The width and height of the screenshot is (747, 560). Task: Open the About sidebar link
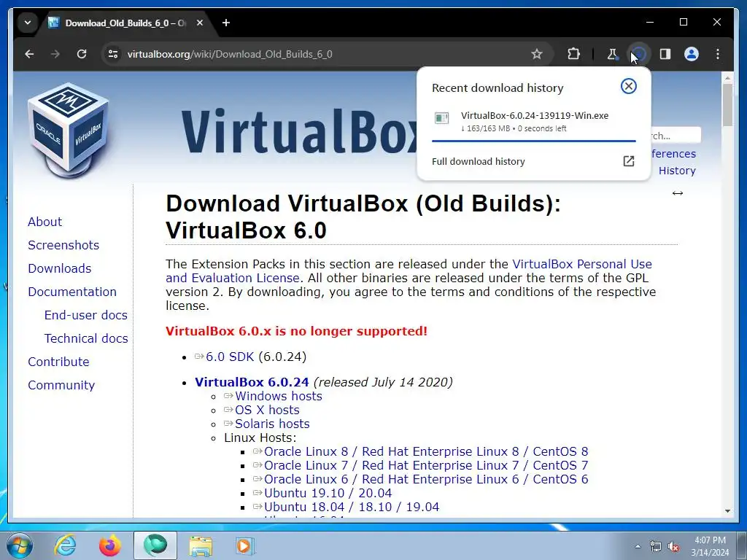pos(44,222)
